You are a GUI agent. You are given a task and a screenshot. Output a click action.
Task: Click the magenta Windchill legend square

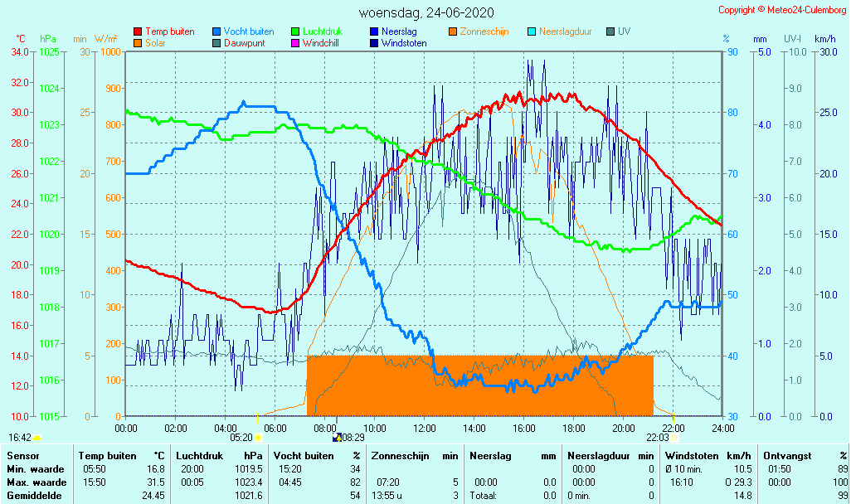click(x=295, y=43)
